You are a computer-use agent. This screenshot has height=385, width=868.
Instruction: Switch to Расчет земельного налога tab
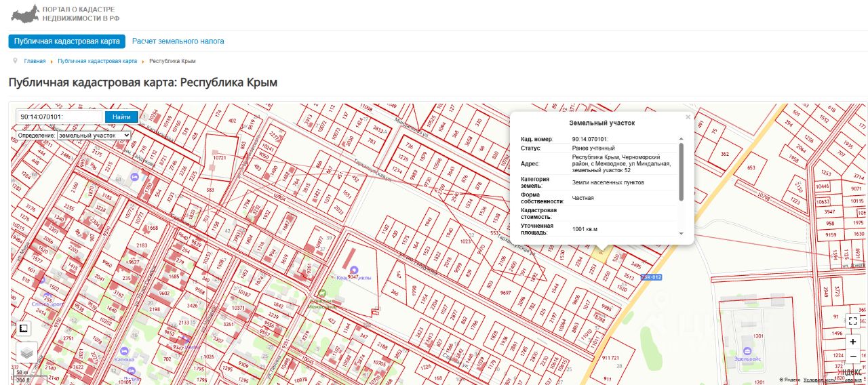(x=178, y=41)
